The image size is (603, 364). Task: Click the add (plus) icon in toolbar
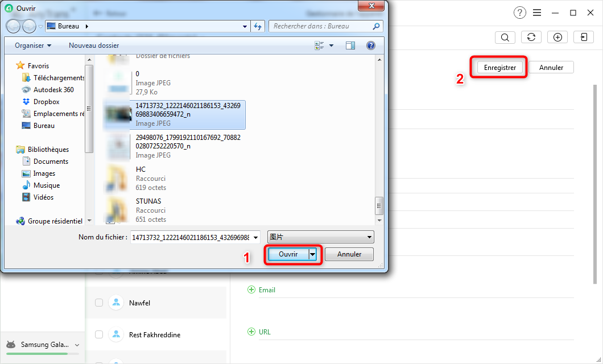pyautogui.click(x=557, y=38)
